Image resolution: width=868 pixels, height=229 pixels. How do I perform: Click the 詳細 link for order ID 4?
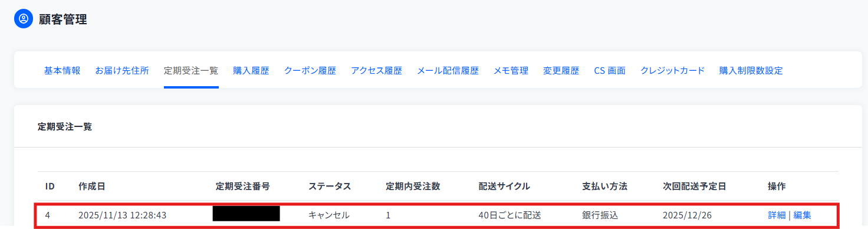777,215
